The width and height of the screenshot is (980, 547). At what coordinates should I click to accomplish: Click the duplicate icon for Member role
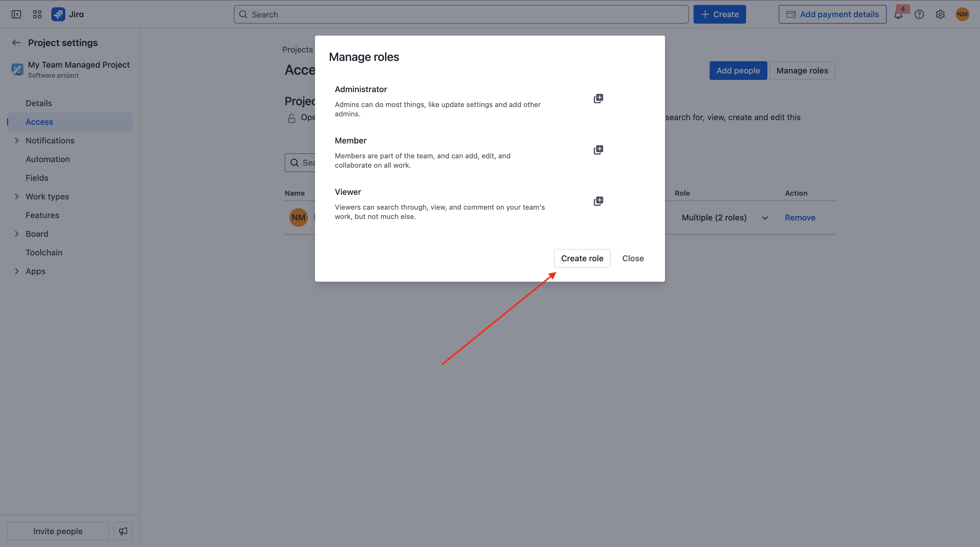(598, 150)
